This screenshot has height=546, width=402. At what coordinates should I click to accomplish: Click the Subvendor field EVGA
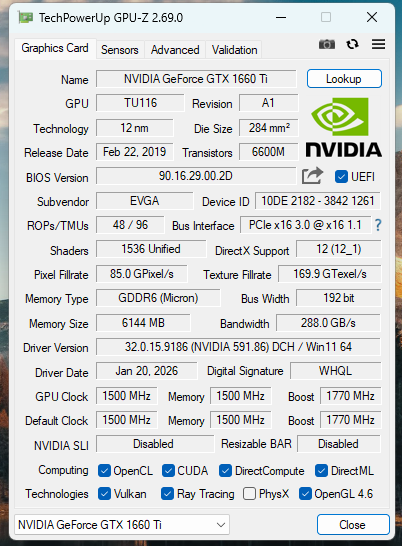(145, 201)
